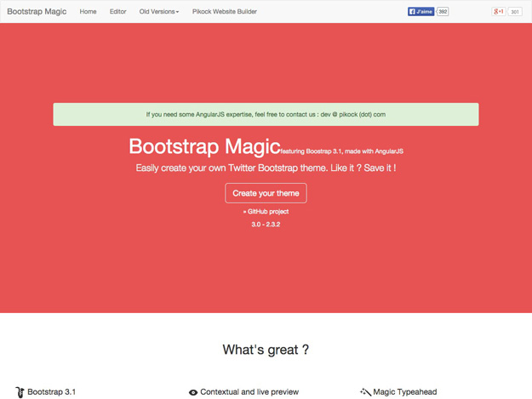The height and width of the screenshot is (399, 532).
Task: Click the Facebook f logo icon
Action: click(412, 12)
